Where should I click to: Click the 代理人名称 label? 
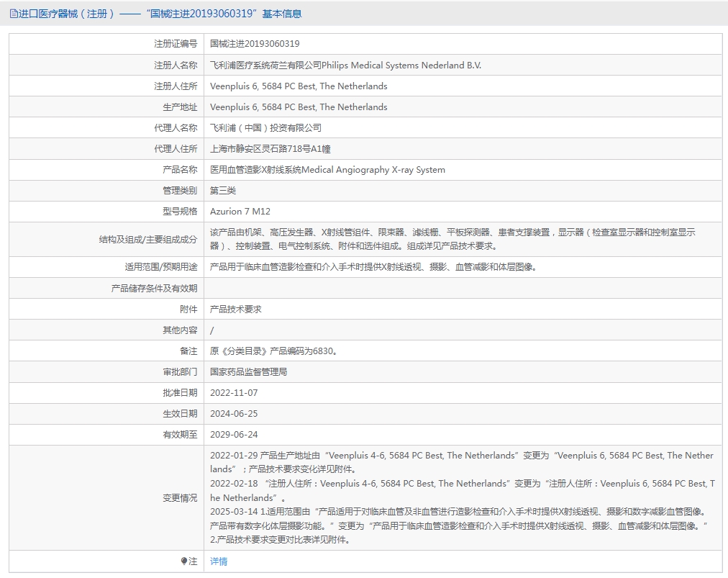tap(176, 128)
